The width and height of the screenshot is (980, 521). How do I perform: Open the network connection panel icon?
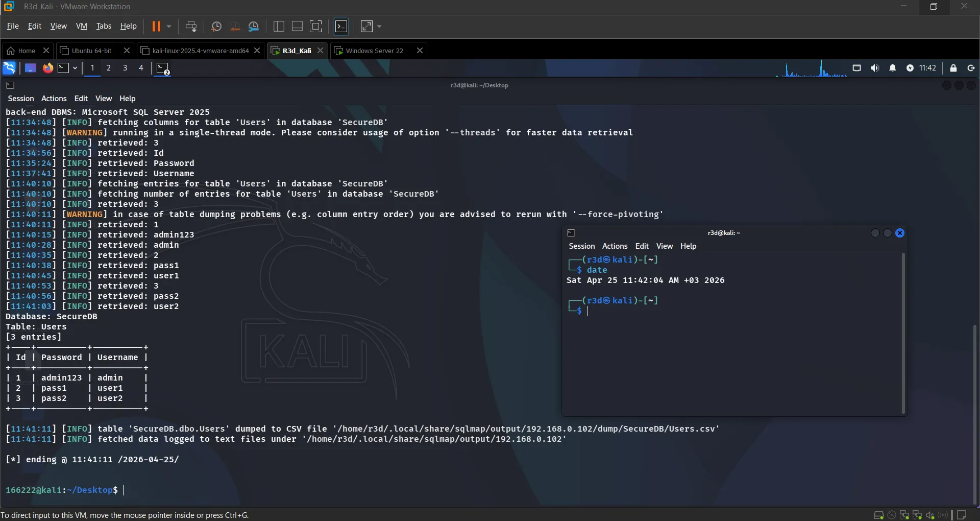click(856, 68)
